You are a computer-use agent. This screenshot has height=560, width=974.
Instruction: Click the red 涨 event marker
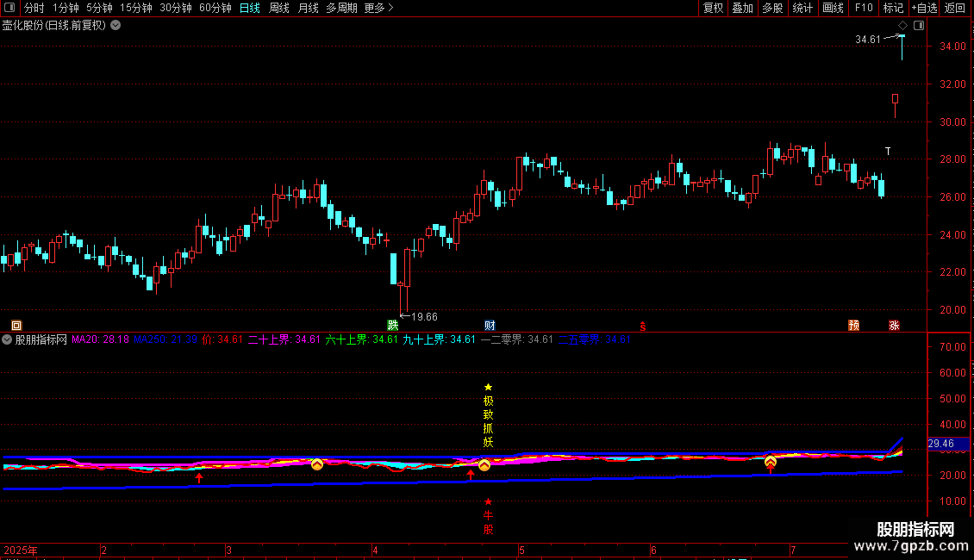coord(895,326)
